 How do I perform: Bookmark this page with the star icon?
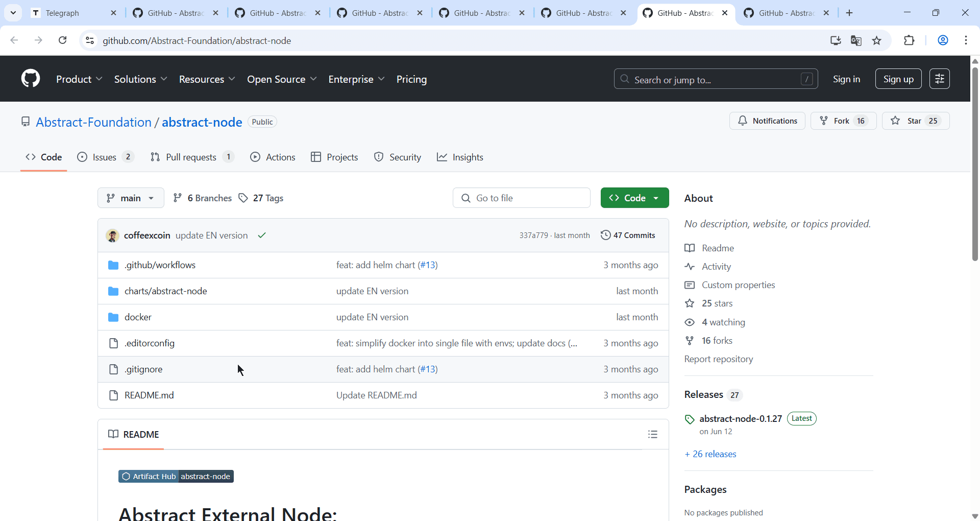(x=877, y=40)
